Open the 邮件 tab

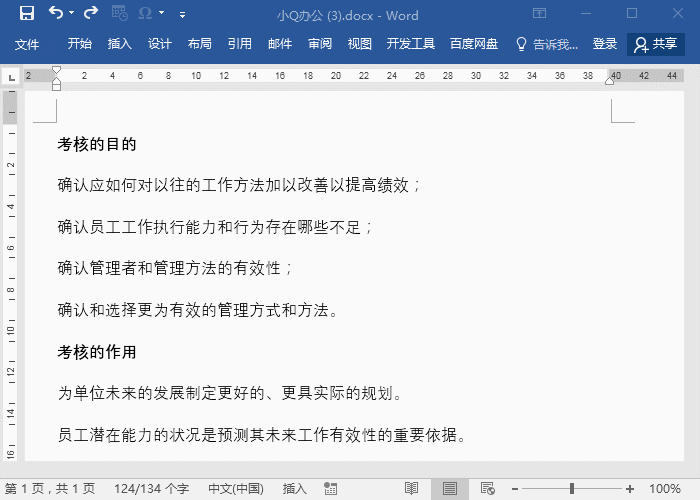280,44
